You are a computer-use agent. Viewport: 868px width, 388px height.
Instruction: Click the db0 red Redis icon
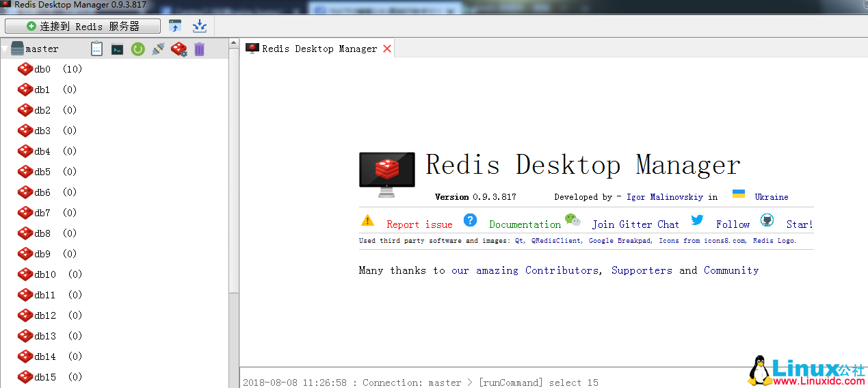point(25,69)
